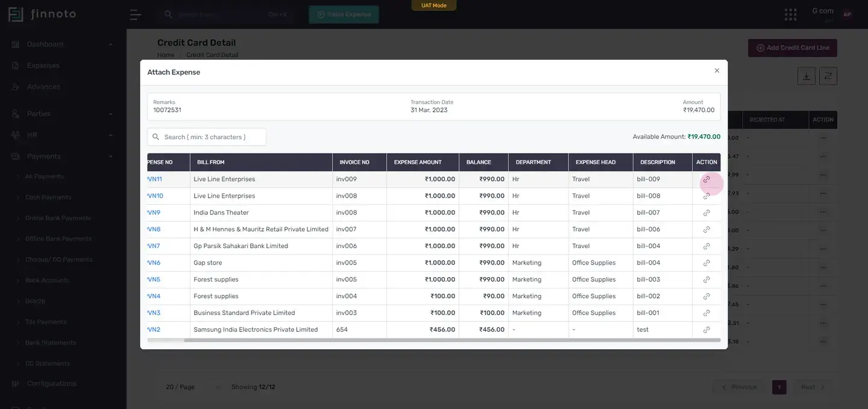This screenshot has width=868, height=409.
Task: Open All Payments submenu item
Action: click(44, 176)
